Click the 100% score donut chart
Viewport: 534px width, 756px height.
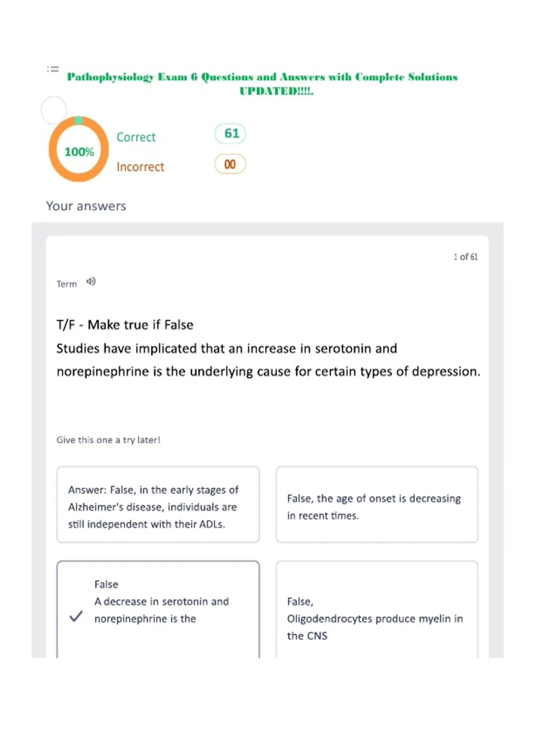pyautogui.click(x=79, y=149)
